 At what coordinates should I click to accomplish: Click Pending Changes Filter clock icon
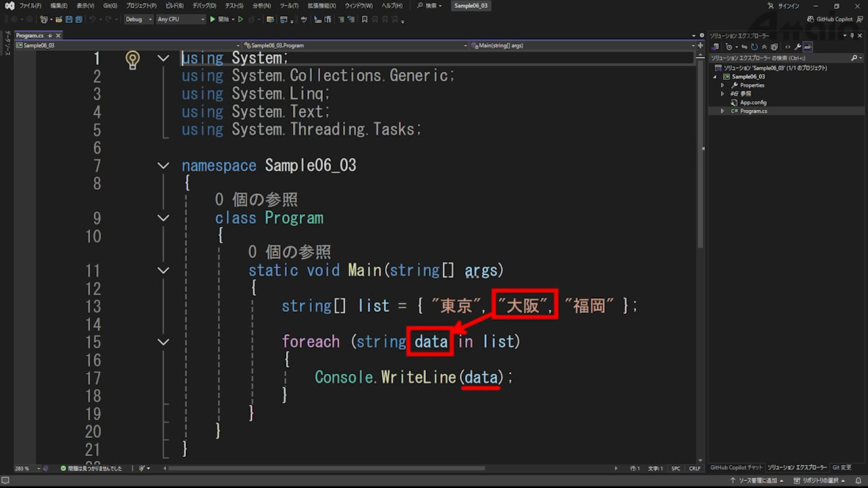(x=729, y=47)
